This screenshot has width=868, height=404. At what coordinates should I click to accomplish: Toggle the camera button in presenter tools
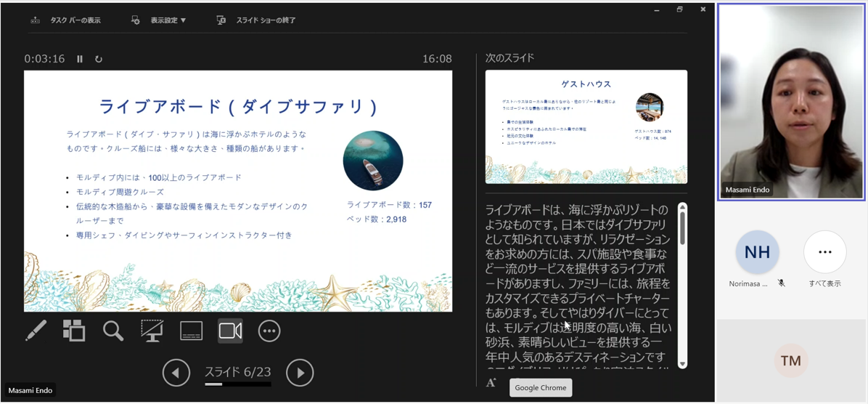(230, 331)
